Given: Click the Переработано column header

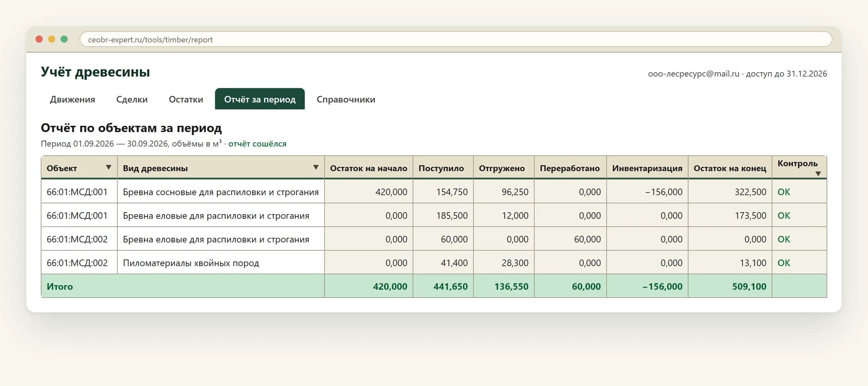Looking at the screenshot, I should click(570, 168).
